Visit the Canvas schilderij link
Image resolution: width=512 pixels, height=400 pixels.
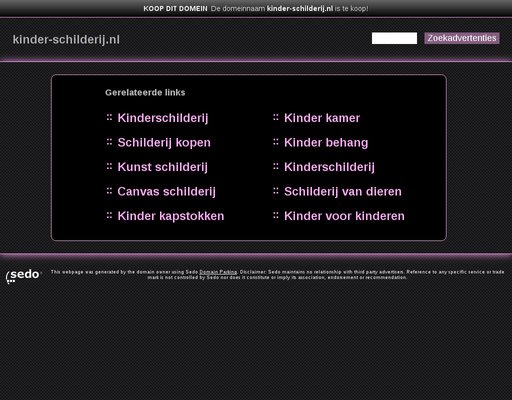(166, 192)
